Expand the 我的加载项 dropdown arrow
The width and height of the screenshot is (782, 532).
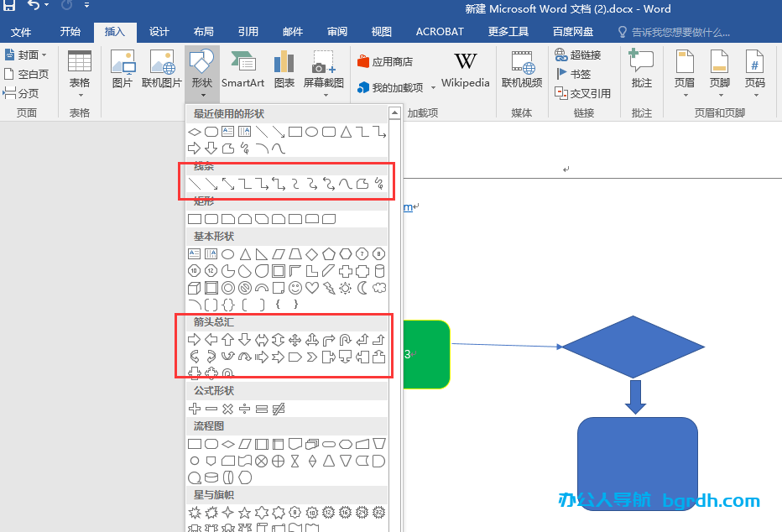pos(434,88)
